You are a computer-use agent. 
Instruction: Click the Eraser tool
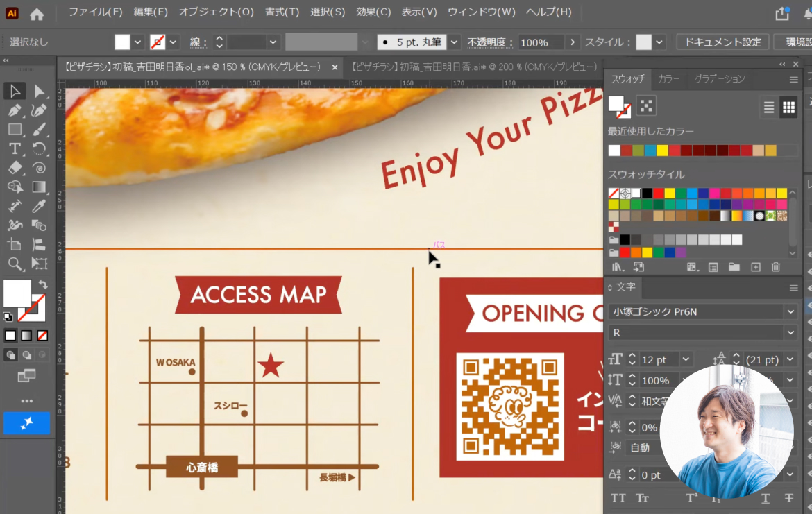(15, 168)
